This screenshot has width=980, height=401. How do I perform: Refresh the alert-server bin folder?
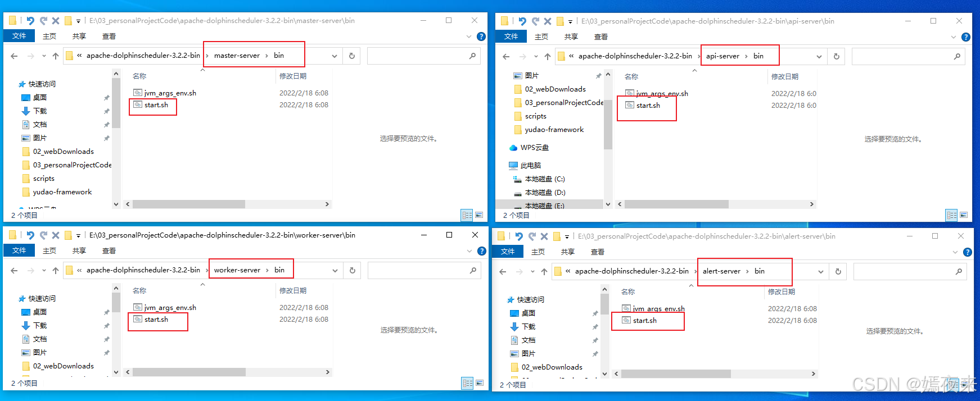click(x=838, y=271)
